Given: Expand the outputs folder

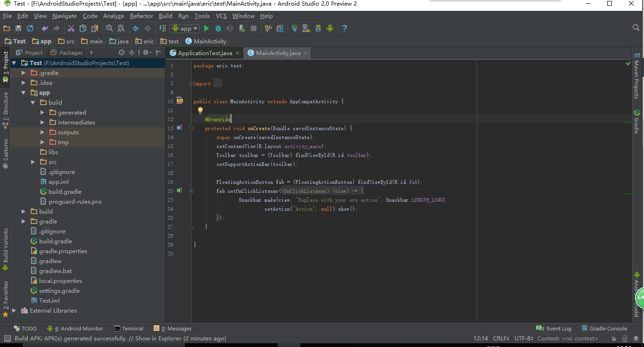Looking at the screenshot, I should point(42,132).
